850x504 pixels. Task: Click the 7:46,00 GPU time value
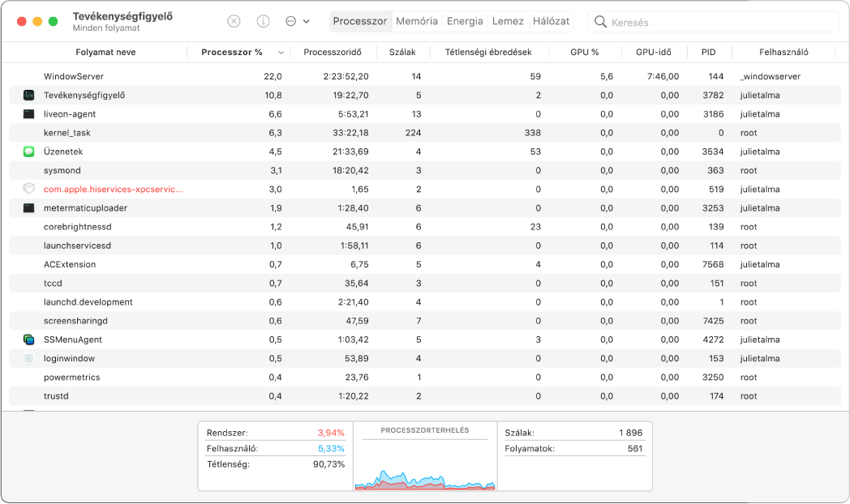pyautogui.click(x=663, y=76)
